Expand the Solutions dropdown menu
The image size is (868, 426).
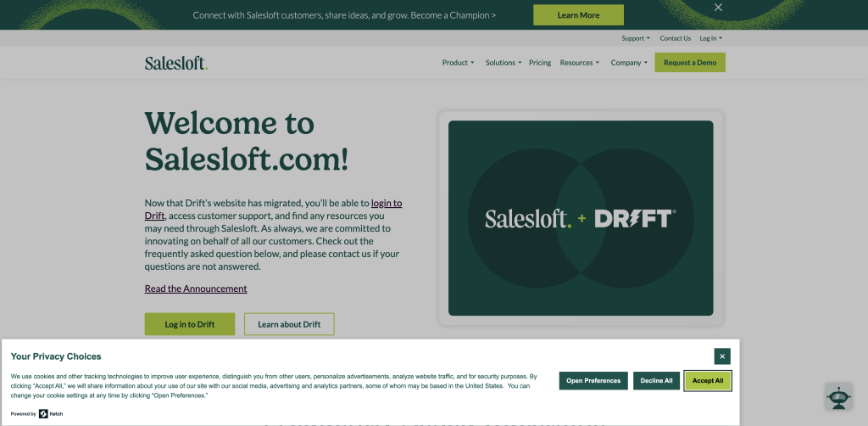(x=504, y=63)
